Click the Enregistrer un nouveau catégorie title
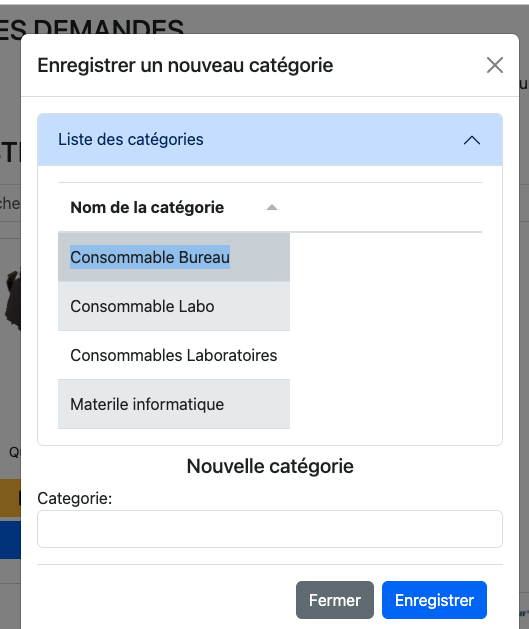This screenshot has height=629, width=529. [x=185, y=65]
